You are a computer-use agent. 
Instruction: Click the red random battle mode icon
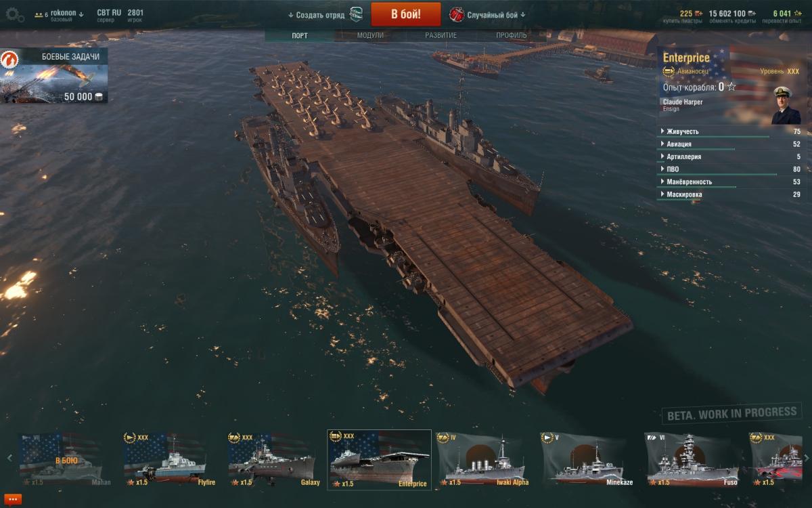coord(456,14)
